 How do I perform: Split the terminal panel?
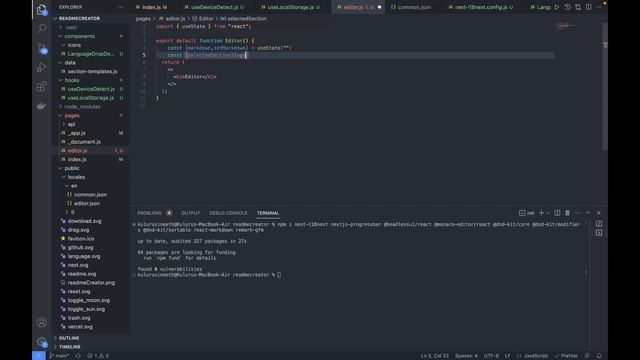point(557,213)
